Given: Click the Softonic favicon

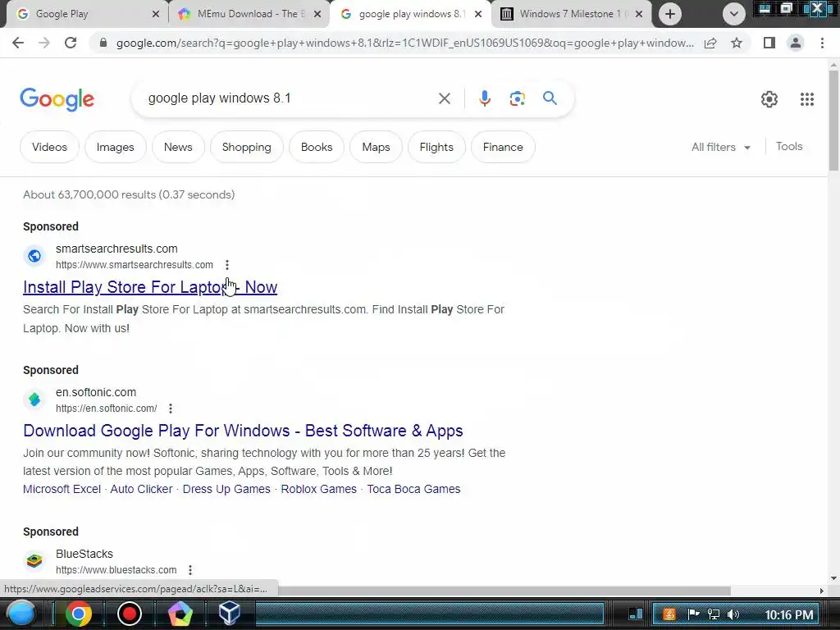Looking at the screenshot, I should tap(34, 399).
